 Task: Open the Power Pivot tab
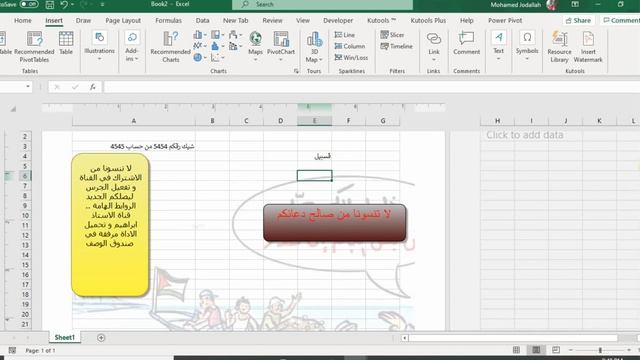tap(505, 20)
